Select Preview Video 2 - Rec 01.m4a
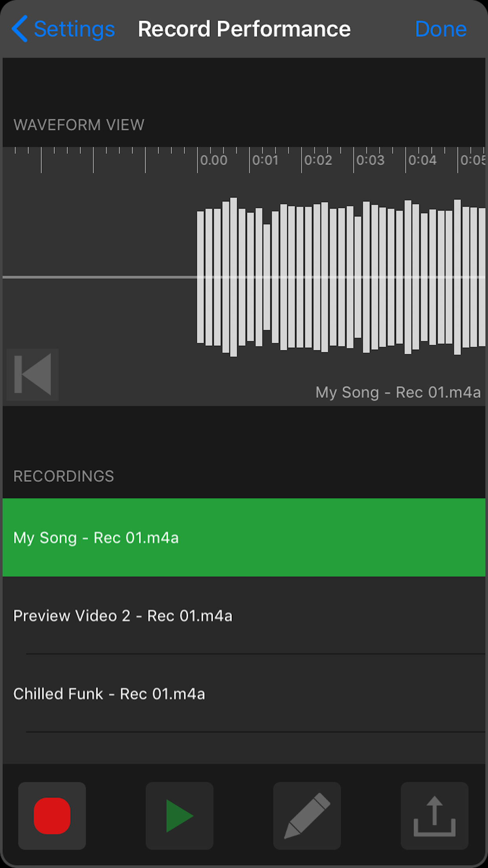This screenshot has width=488, height=868. click(x=244, y=616)
